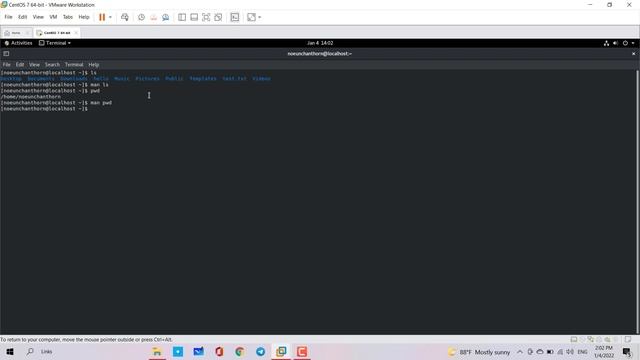Click the GNOME volume icon
Viewport: 640px width, 360px height.
click(616, 43)
